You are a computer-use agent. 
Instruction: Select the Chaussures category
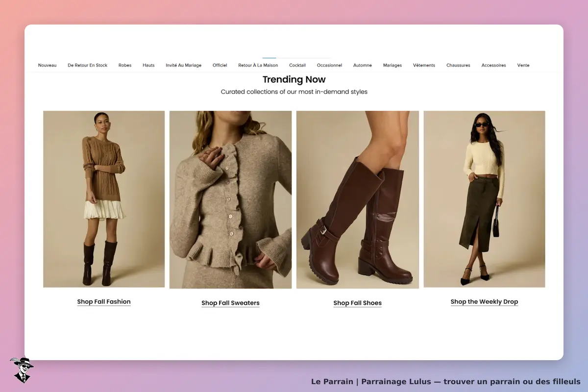(x=458, y=65)
